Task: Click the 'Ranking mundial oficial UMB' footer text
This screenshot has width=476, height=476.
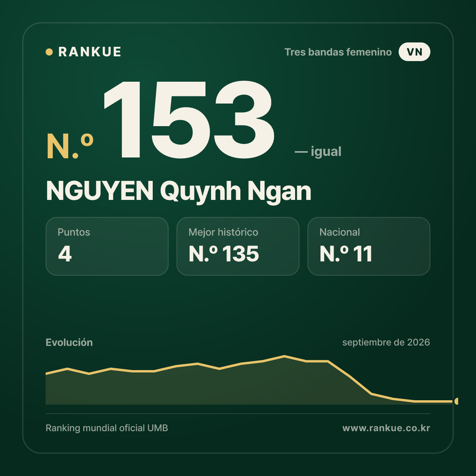Action: 107,428
